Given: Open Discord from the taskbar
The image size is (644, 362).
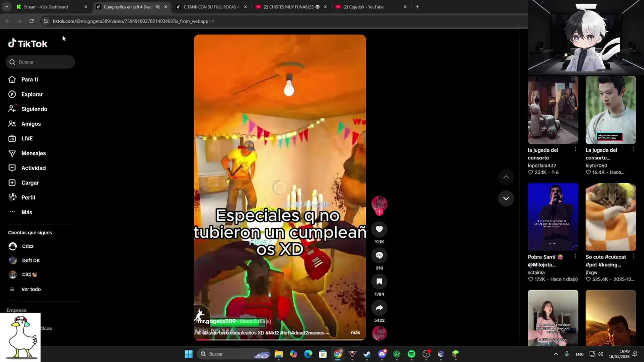Looking at the screenshot, I should [x=382, y=354].
